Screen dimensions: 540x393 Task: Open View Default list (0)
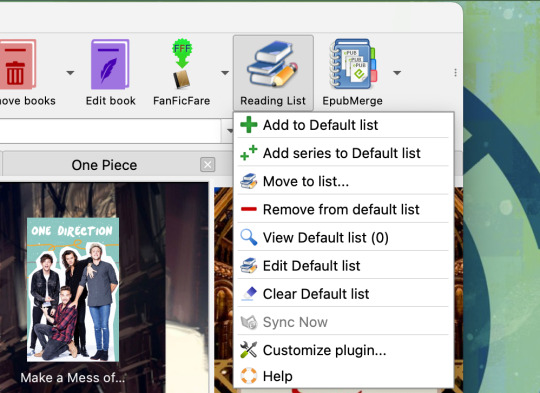pos(343,238)
